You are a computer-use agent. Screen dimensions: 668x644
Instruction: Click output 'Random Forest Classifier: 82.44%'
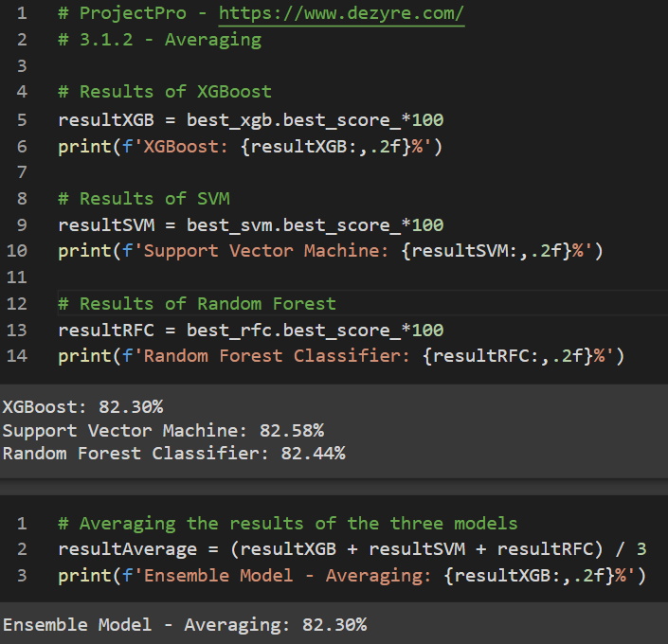pos(173,454)
